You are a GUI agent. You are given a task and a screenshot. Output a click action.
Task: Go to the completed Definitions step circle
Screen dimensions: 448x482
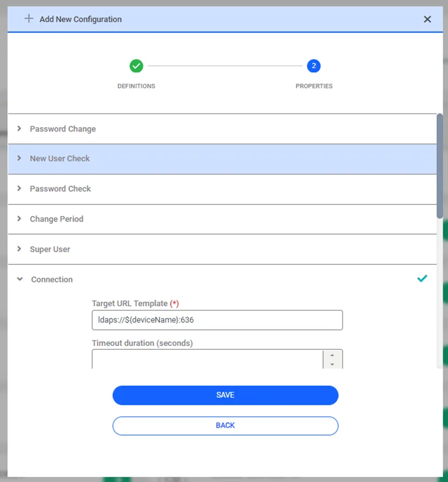136,66
